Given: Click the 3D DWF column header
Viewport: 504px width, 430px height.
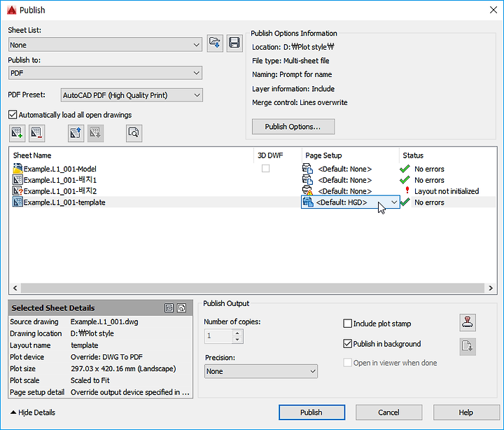Looking at the screenshot, I should point(270,155).
